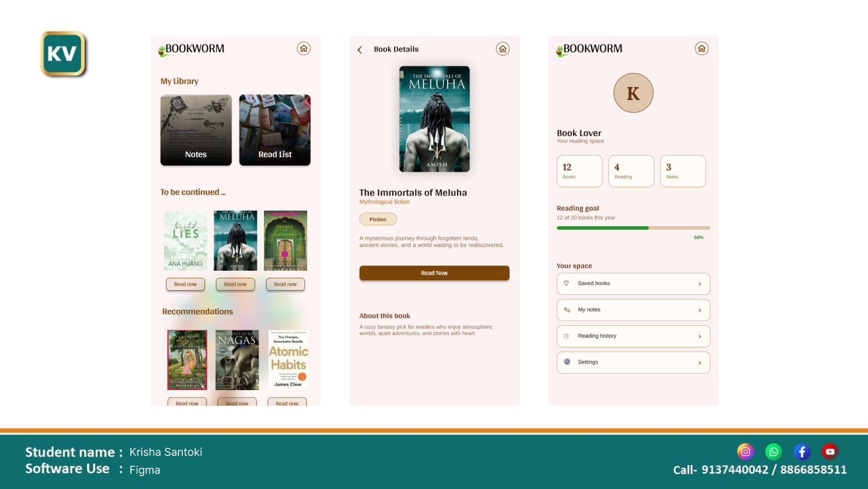Image resolution: width=868 pixels, height=489 pixels.
Task: Click the My Library heading
Action: coord(180,81)
